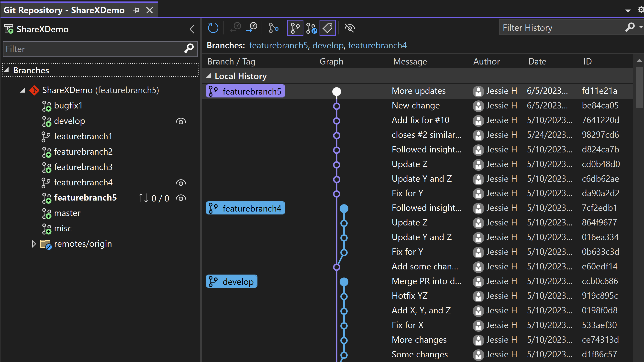Select featurebranch1 in branch list
This screenshot has width=644, height=362.
pos(83,136)
